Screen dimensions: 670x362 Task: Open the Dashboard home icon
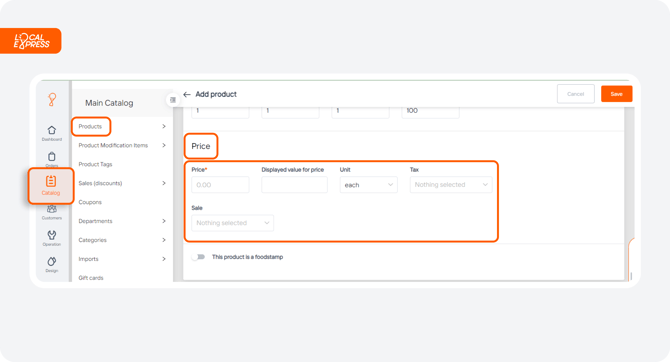(52, 130)
